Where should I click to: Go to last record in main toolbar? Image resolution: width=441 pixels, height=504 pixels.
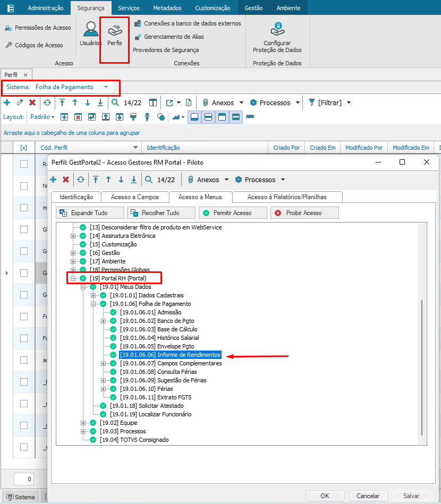[100, 102]
